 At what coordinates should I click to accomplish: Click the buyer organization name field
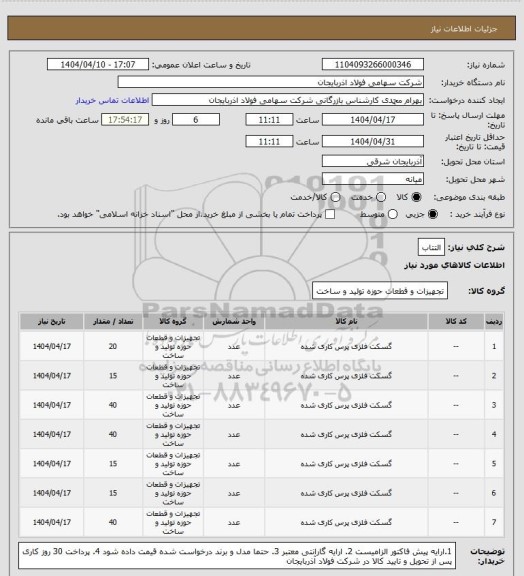tap(270, 82)
